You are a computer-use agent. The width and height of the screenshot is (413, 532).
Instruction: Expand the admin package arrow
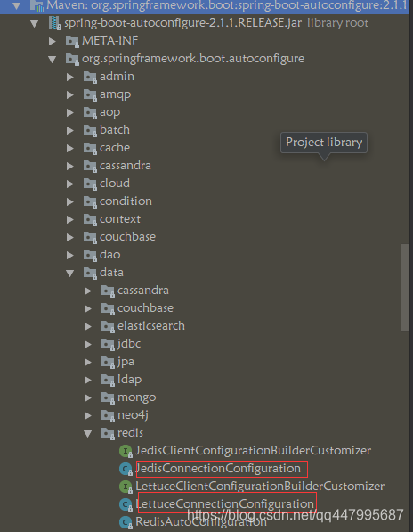coord(70,77)
